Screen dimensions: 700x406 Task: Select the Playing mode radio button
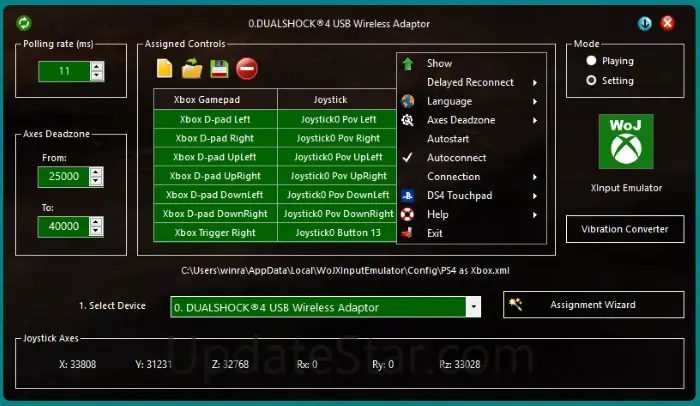[x=591, y=60]
